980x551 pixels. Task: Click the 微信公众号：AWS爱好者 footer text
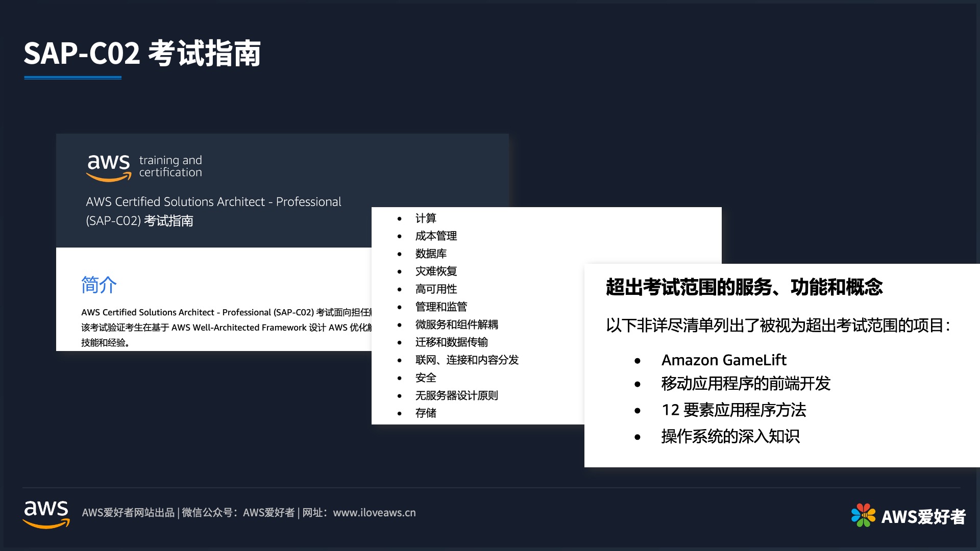pyautogui.click(x=240, y=513)
